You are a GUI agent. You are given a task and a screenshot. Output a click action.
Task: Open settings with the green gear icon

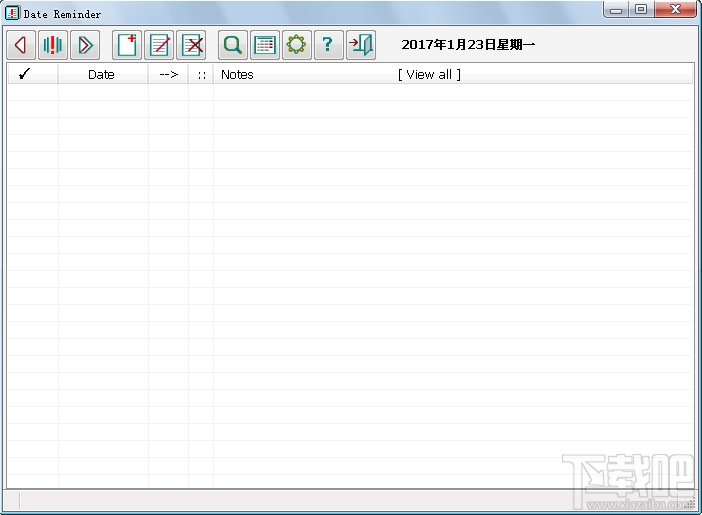tap(297, 45)
